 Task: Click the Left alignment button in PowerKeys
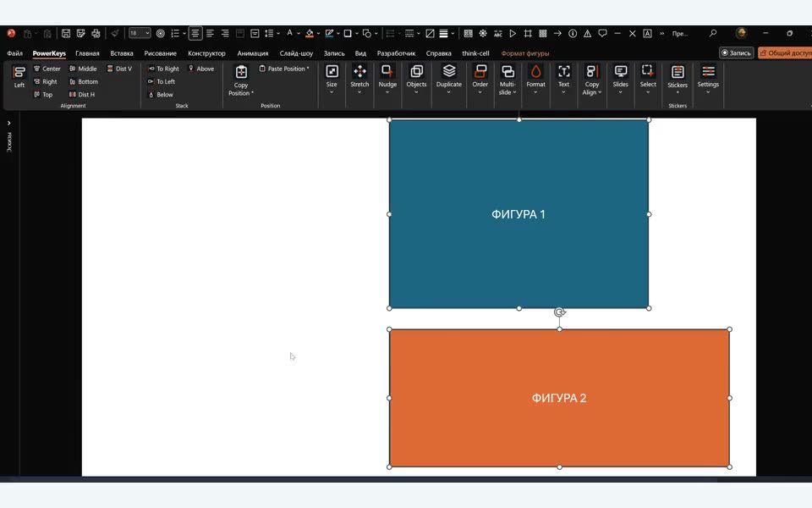[19, 76]
